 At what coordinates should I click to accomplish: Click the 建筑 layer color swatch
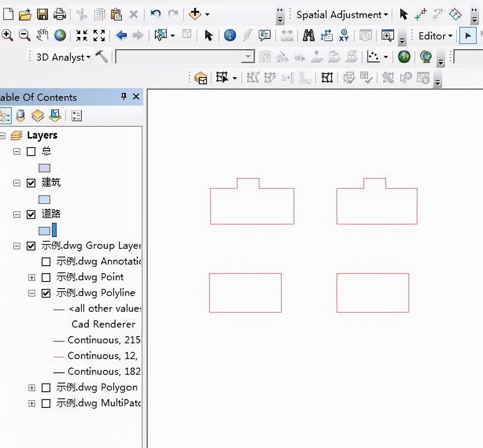coord(44,200)
